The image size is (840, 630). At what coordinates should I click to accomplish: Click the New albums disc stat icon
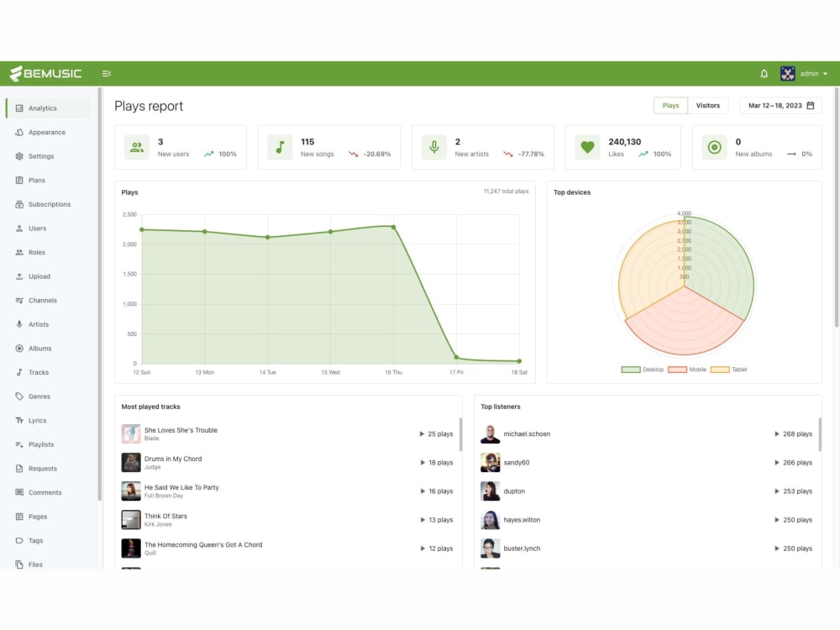715,147
